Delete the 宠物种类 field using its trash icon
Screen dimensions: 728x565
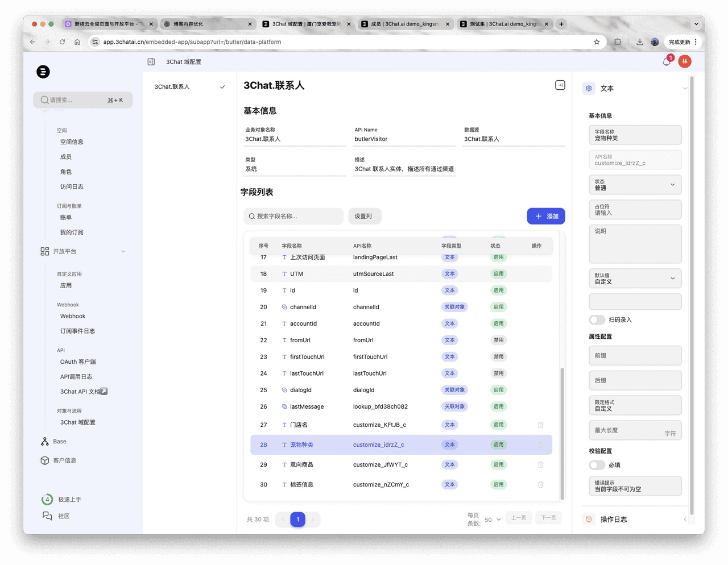pyautogui.click(x=541, y=444)
